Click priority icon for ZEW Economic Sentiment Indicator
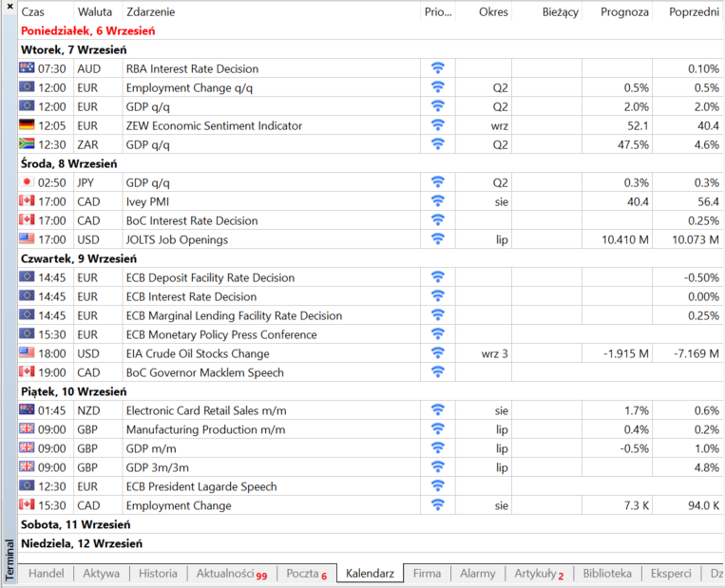The image size is (725, 588). (437, 124)
